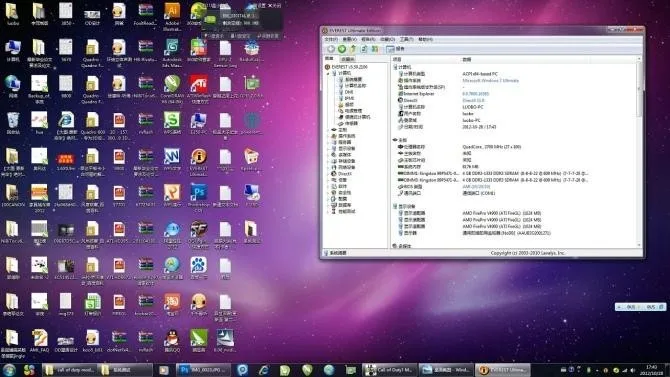This screenshot has width=670, height=377.
Task: Open the 工具(T) menu in EVEREST
Action: (406, 39)
